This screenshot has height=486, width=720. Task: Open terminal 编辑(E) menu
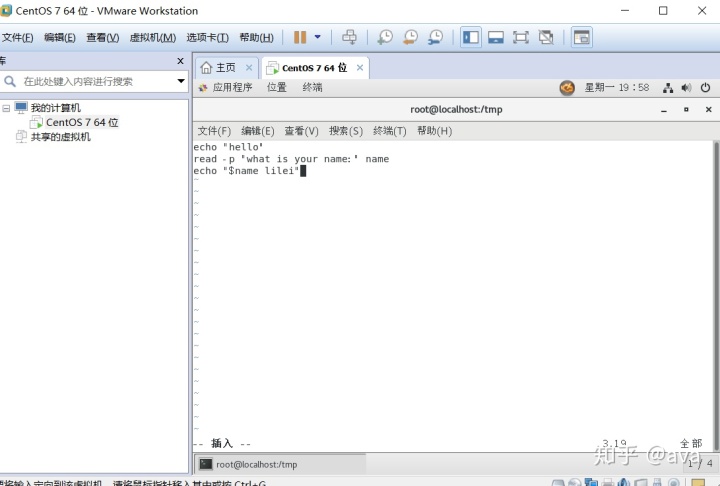[258, 131]
